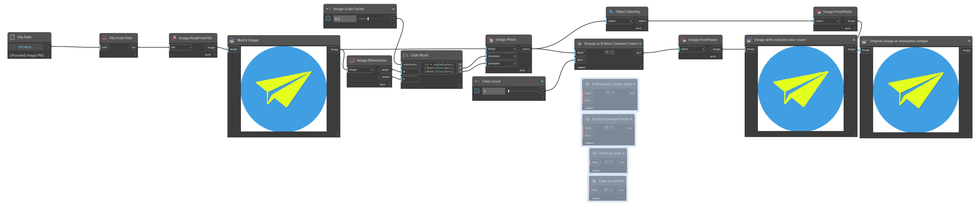
Task: Click the Color Count slider handle
Action: coord(508,91)
